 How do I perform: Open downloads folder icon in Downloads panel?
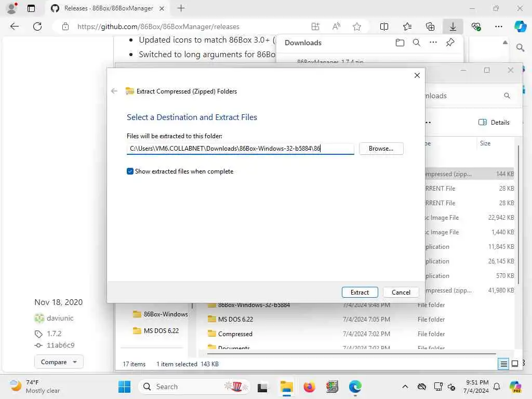point(400,43)
